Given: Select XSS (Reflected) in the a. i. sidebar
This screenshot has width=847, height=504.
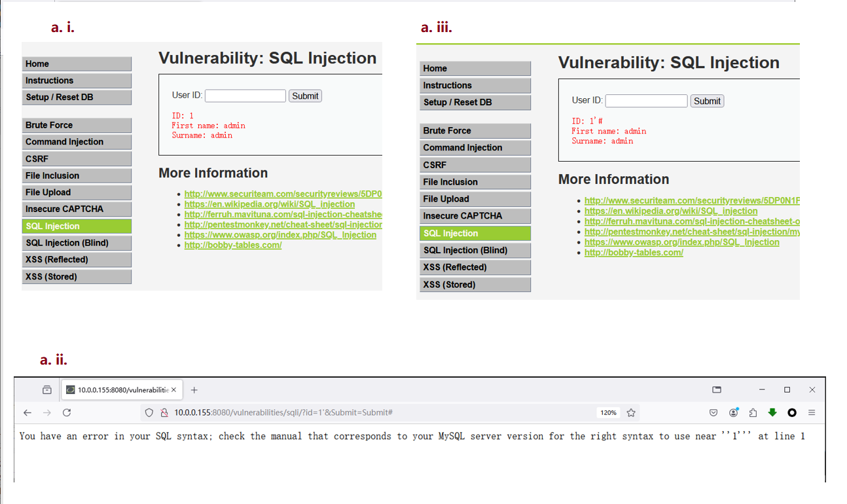Looking at the screenshot, I should 77,259.
